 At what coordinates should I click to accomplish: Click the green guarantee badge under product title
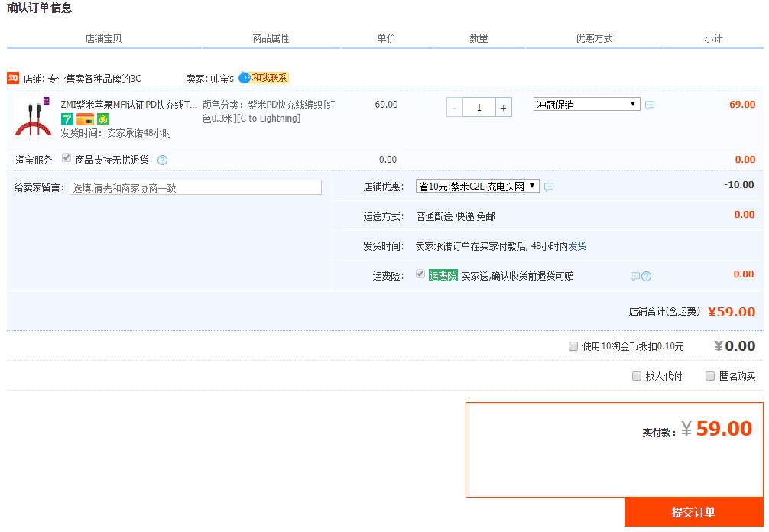[x=103, y=119]
